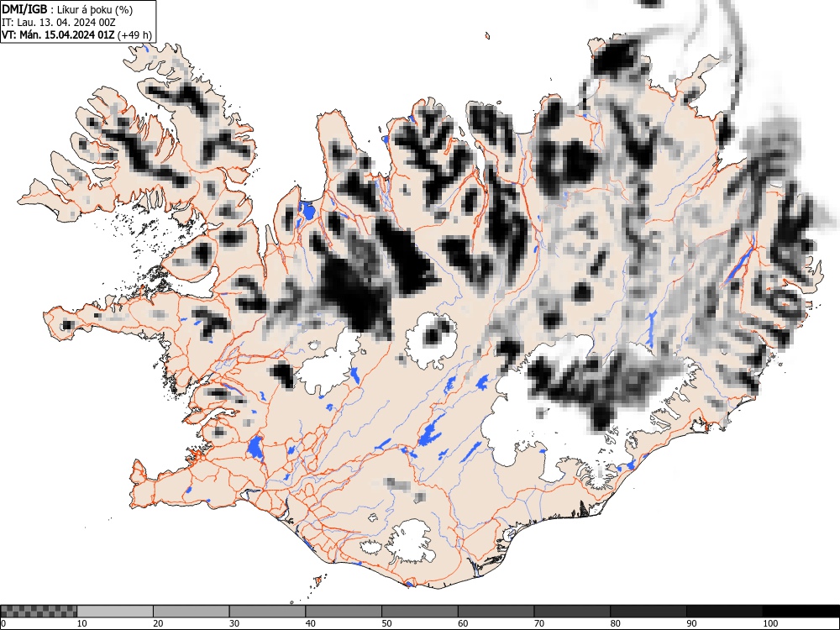Click the legend value label '10'
This screenshot has width=840, height=630.
pos(82,623)
